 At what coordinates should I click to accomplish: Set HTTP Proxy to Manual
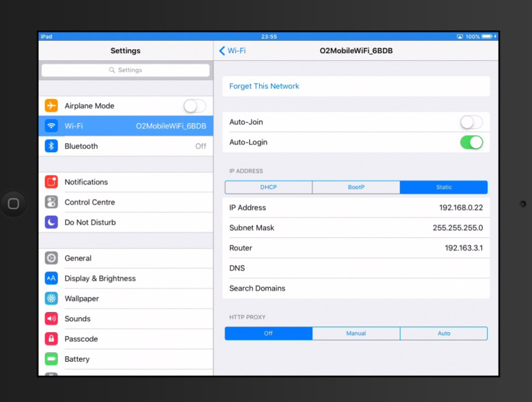[356, 334]
